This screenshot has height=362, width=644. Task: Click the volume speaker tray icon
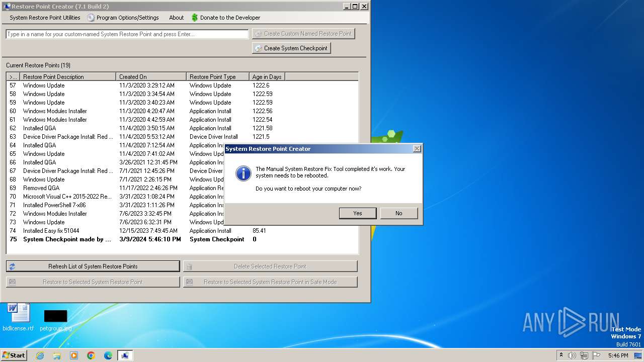click(x=572, y=355)
